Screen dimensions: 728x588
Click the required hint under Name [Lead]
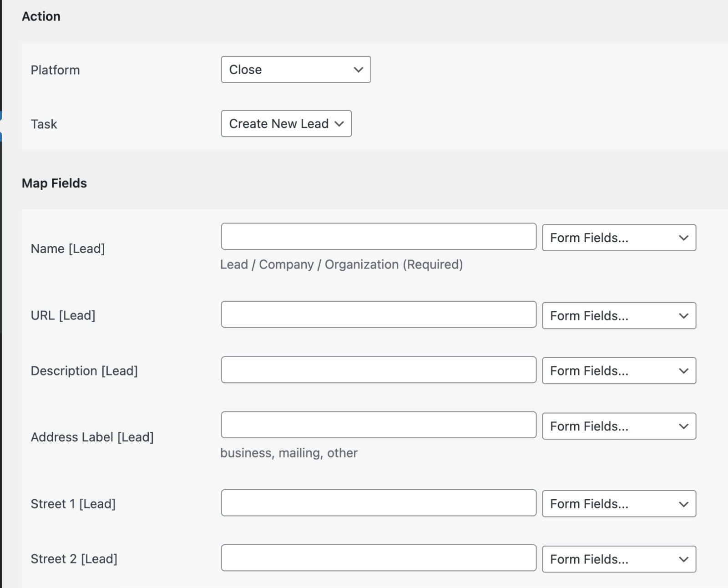[x=341, y=264]
